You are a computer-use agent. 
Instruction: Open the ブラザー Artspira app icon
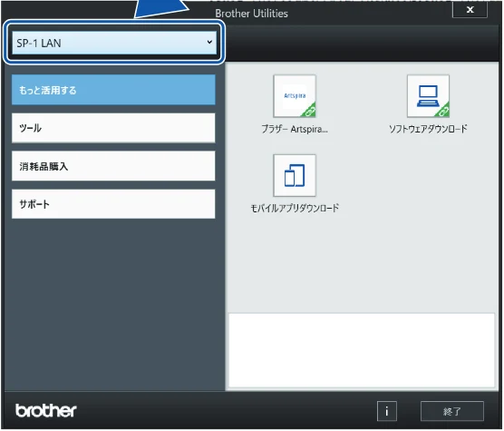pos(295,96)
